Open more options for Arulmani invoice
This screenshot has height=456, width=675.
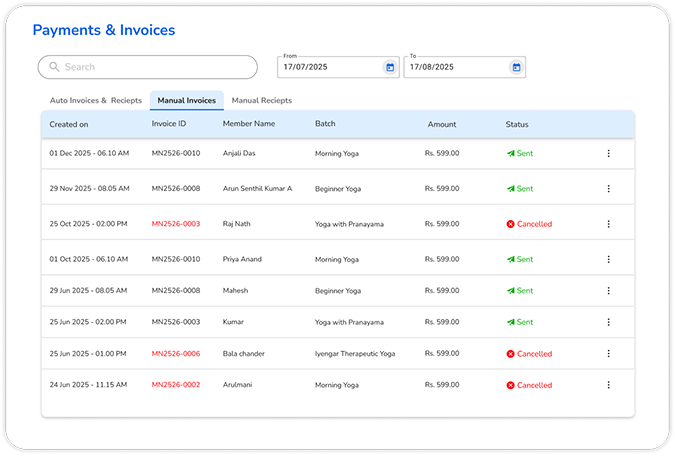[608, 385]
